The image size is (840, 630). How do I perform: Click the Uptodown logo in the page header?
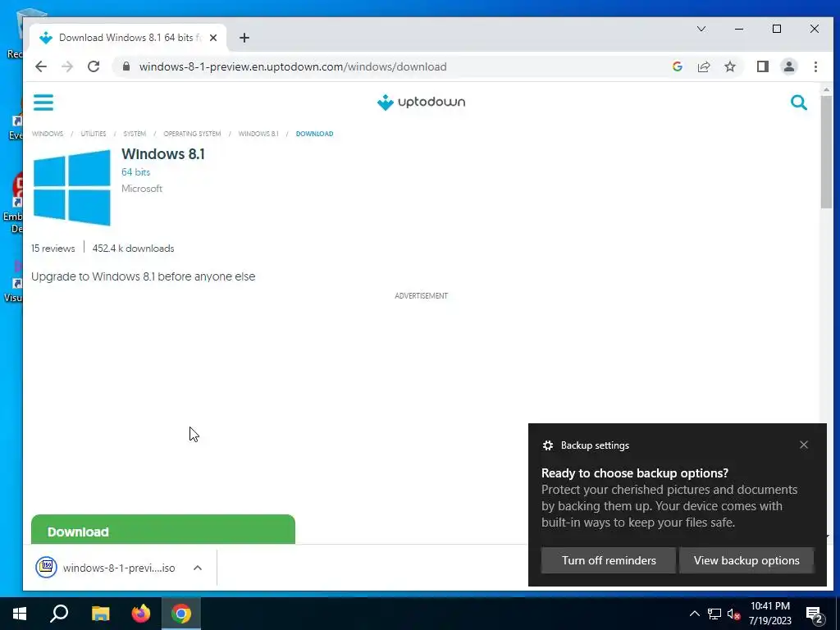pos(421,102)
